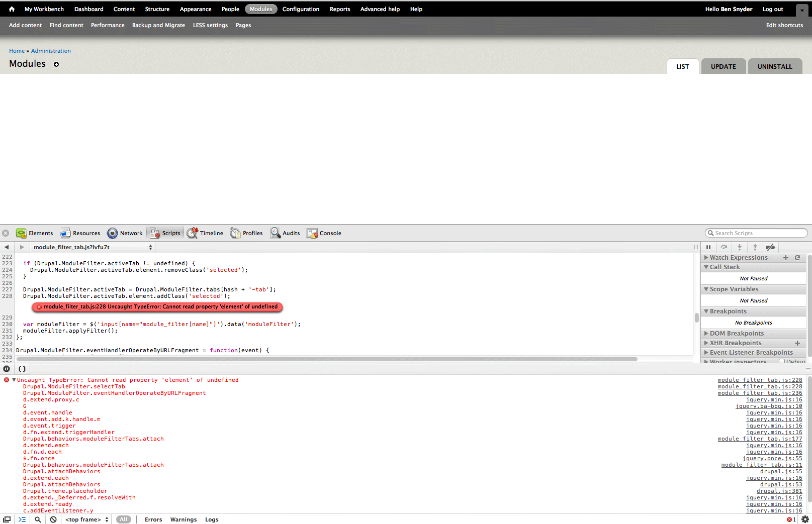Filter console to Errors only
This screenshot has width=812, height=524.
[x=153, y=519]
